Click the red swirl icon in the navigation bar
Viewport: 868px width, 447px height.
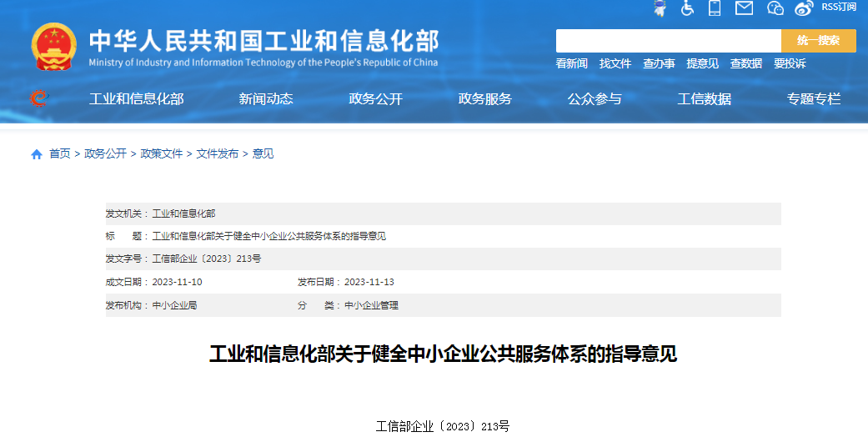38,98
